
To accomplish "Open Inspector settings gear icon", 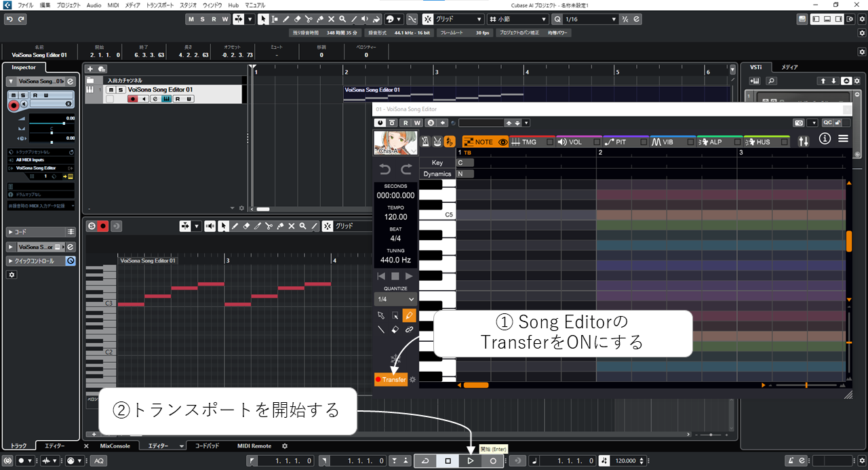I will pos(12,275).
